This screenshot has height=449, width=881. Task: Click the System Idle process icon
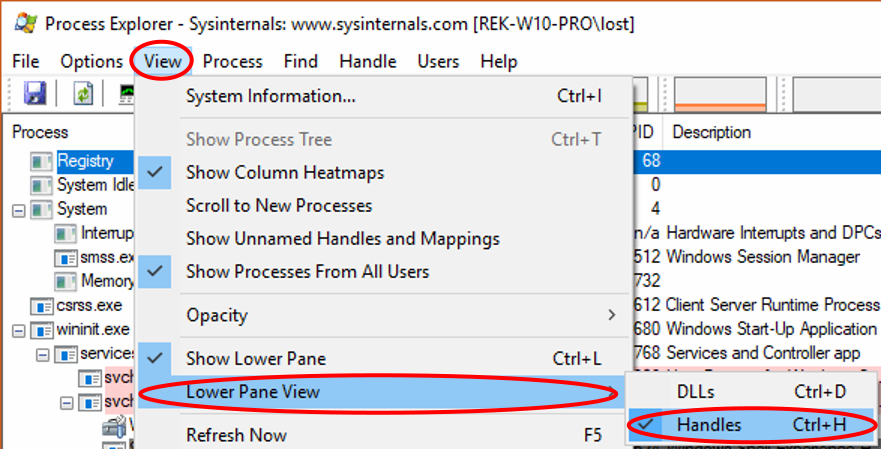pos(41,185)
